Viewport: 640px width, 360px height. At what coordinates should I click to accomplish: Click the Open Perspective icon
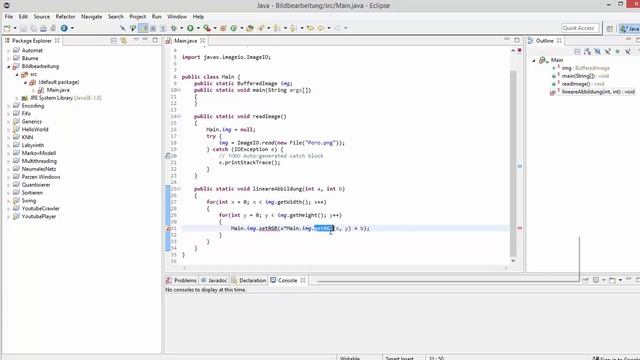click(x=610, y=28)
